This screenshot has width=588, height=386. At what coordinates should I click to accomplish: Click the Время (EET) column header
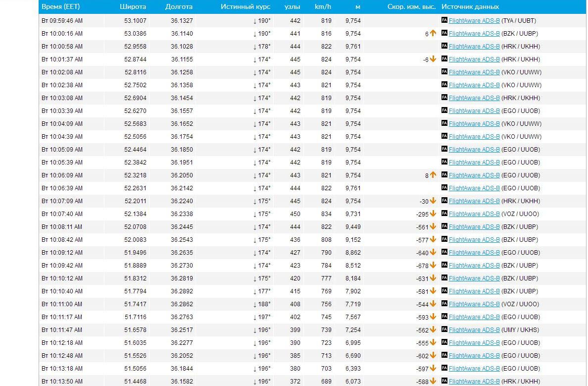click(x=61, y=7)
